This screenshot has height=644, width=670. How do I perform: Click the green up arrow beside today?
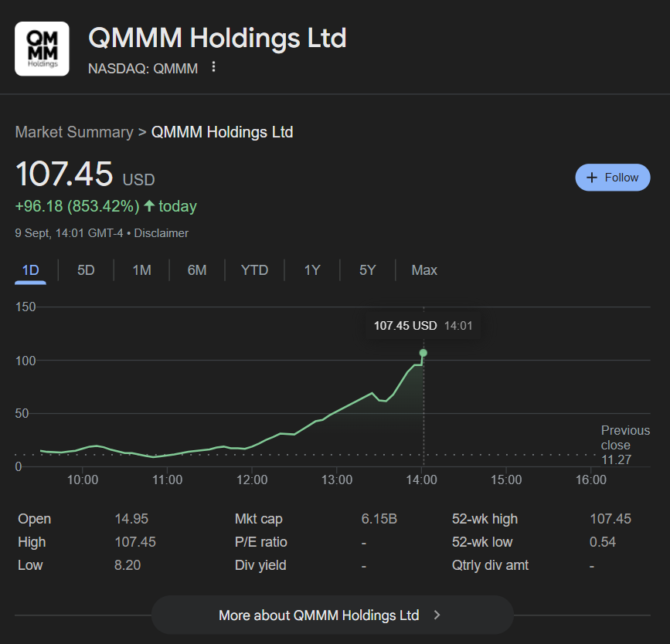pos(149,206)
